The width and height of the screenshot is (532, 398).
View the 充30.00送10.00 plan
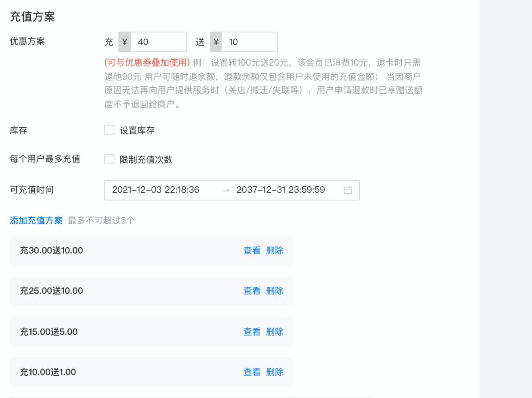(252, 251)
